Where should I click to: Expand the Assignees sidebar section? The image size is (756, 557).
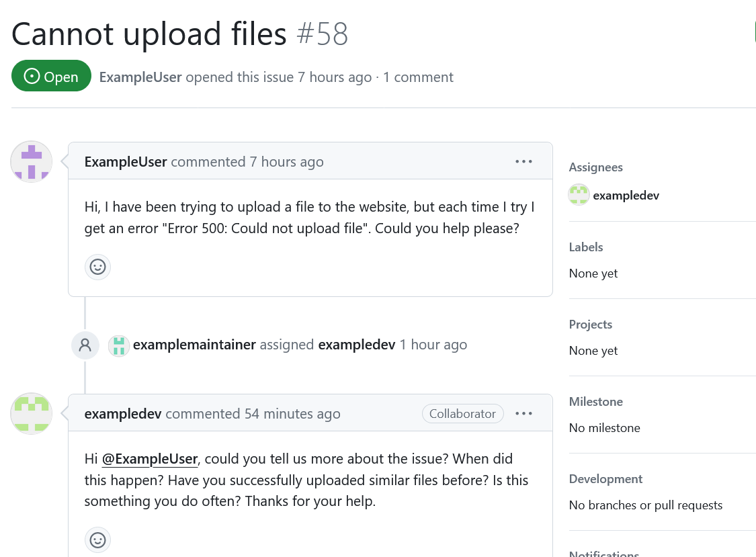(596, 167)
